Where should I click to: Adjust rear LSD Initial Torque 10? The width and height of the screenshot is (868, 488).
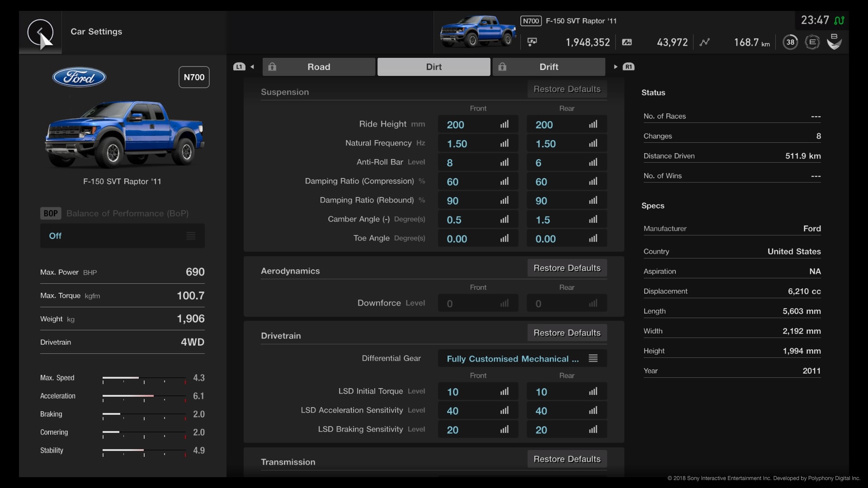[566, 392]
